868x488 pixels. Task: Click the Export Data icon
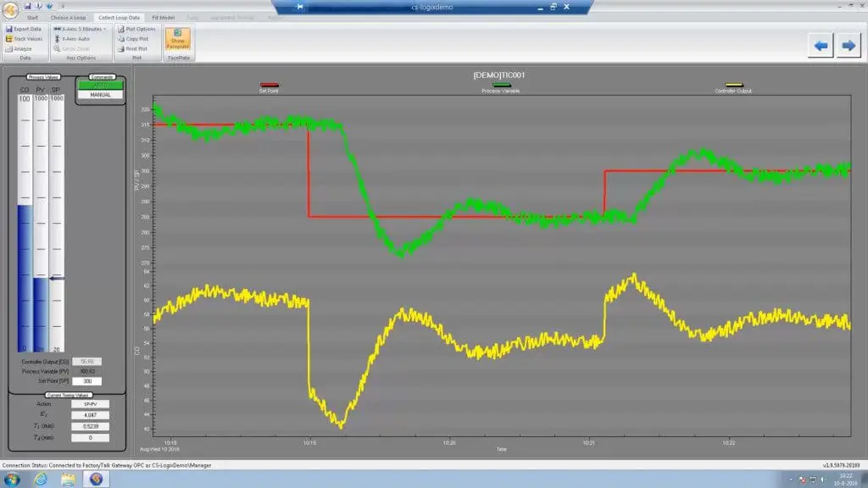9,29
